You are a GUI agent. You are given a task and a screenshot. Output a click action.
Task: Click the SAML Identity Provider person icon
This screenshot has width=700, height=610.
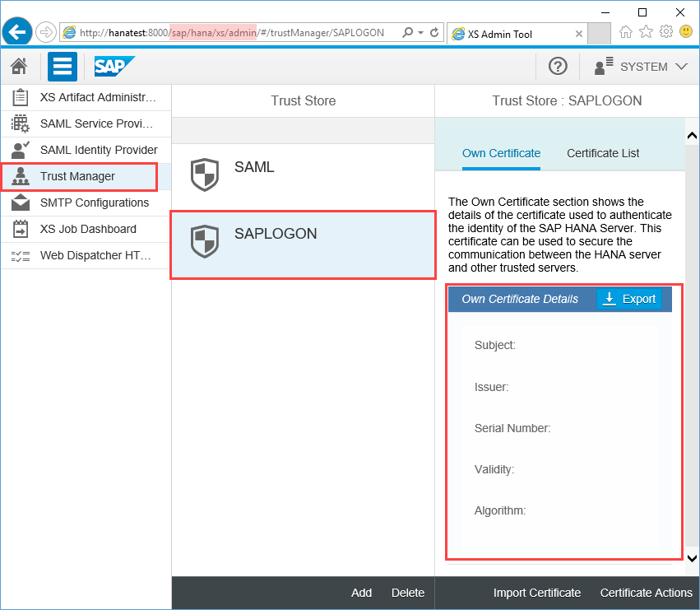point(20,150)
